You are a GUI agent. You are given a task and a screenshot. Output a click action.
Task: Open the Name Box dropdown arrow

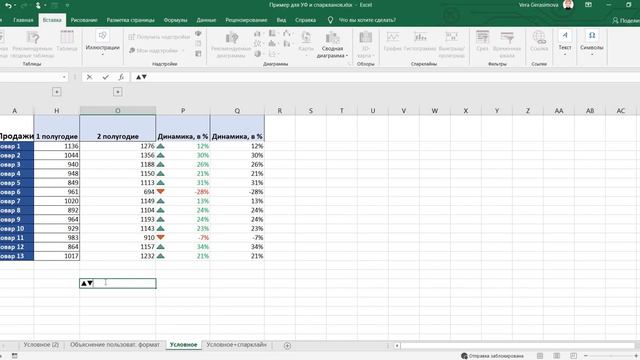(64, 77)
